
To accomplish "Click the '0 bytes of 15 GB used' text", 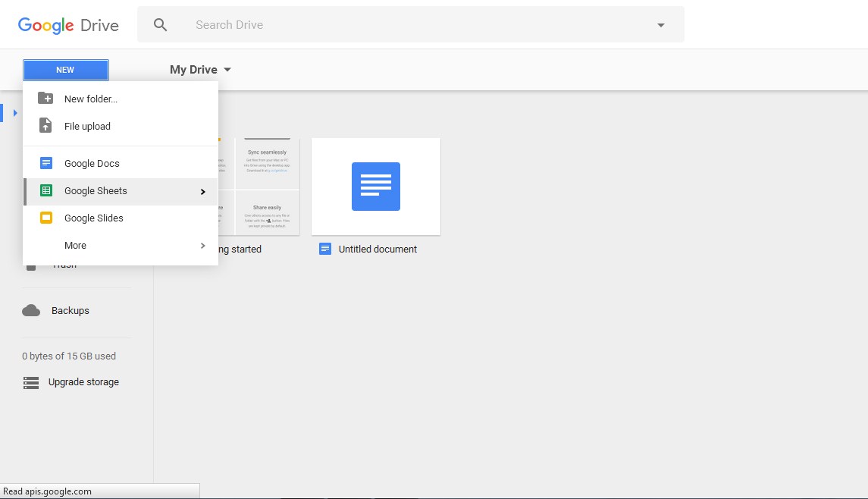I will click(x=69, y=356).
